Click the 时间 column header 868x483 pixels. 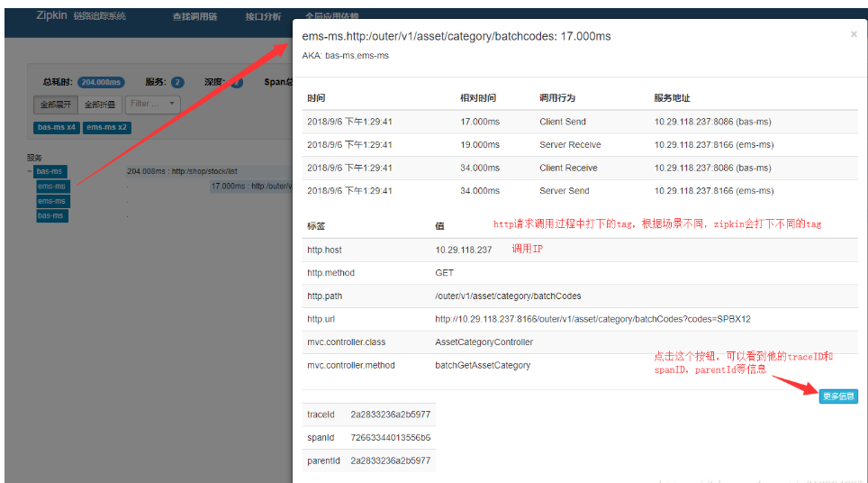pyautogui.click(x=316, y=98)
